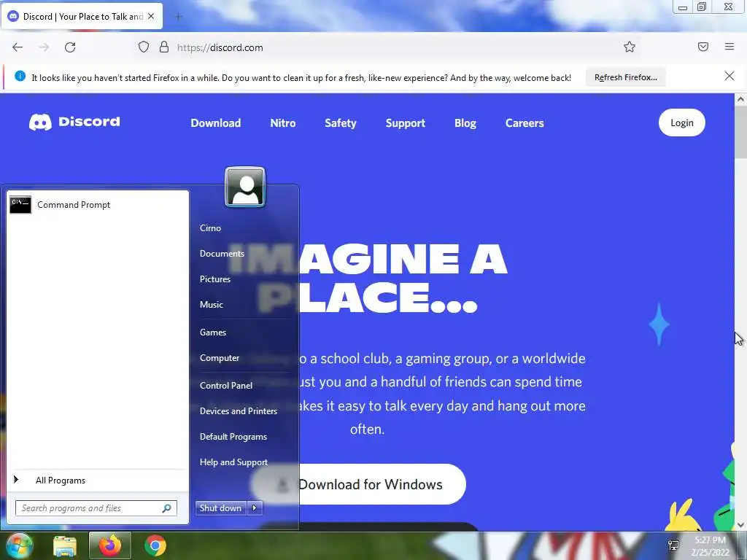The height and width of the screenshot is (560, 747).
Task: Launch Google Chrome from the taskbar
Action: 155,545
